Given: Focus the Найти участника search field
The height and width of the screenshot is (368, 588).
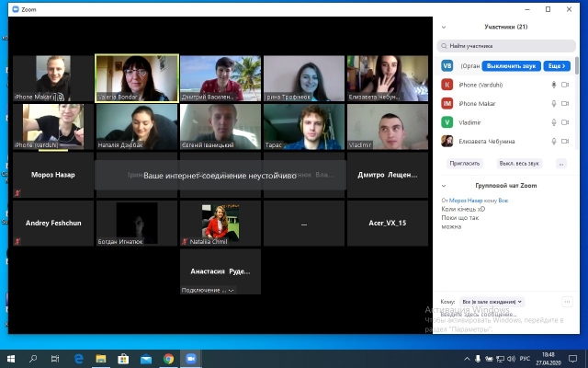Looking at the screenshot, I should [506, 46].
